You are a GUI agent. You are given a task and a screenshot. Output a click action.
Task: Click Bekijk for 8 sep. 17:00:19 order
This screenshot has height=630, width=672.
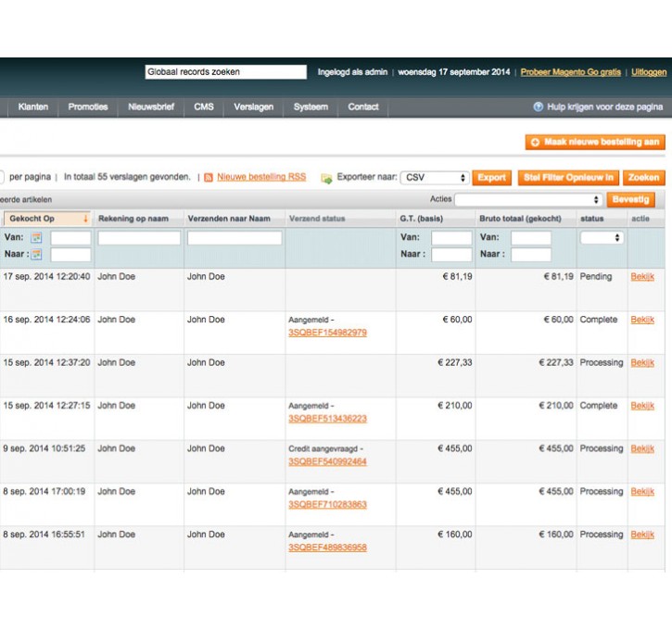tap(642, 491)
